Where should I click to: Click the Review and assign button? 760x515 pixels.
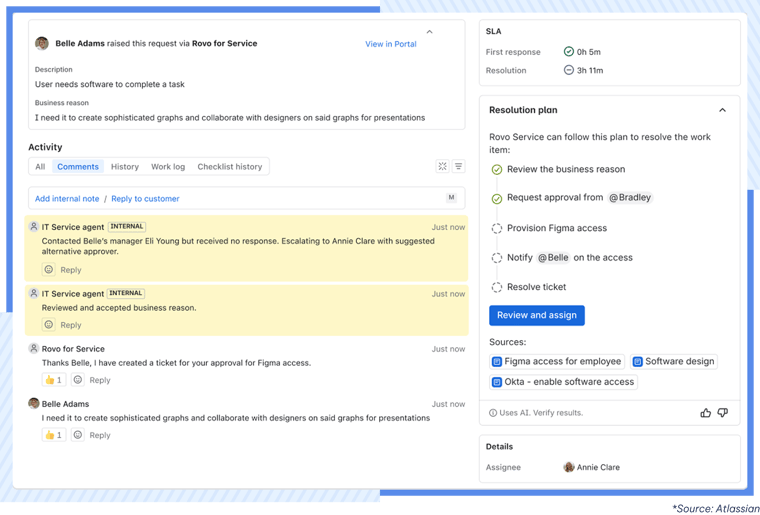pos(537,315)
